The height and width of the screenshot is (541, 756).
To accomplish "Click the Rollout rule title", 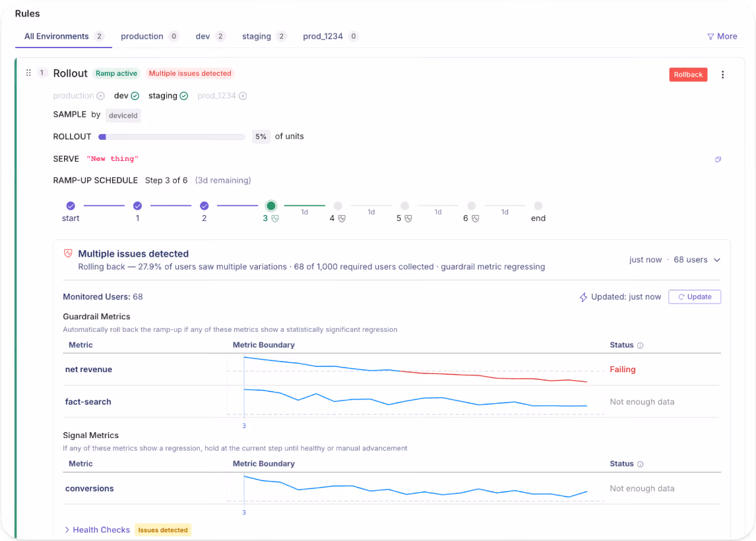I will 71,73.
